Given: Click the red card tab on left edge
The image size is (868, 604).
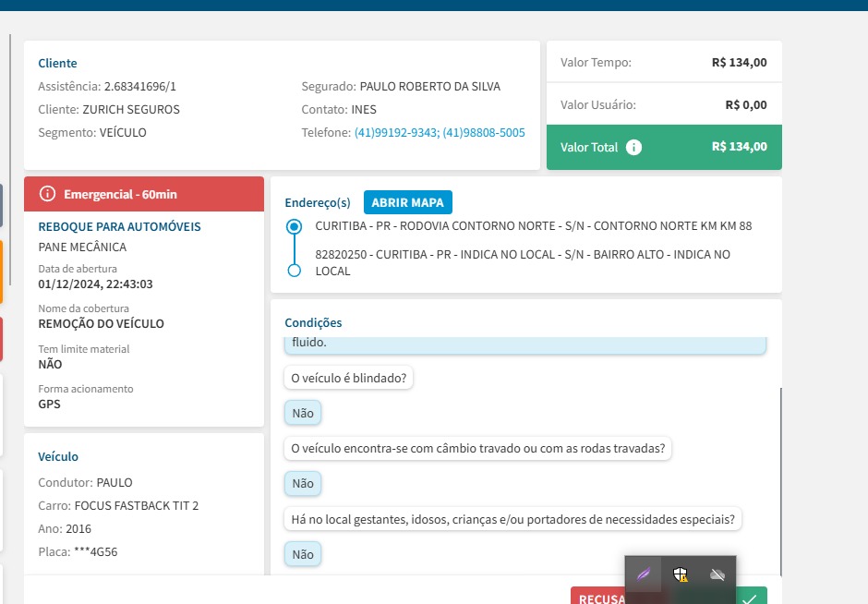Looking at the screenshot, I should pyautogui.click(x=1, y=339).
